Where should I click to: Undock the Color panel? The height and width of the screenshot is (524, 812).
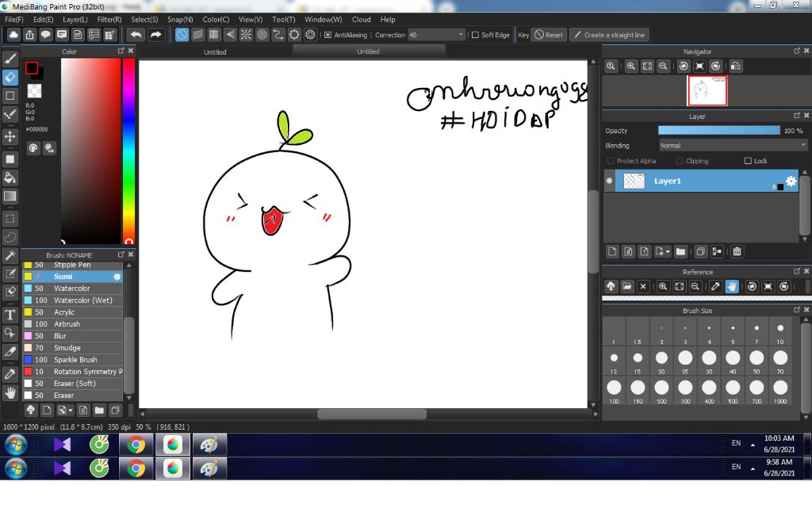coord(121,51)
